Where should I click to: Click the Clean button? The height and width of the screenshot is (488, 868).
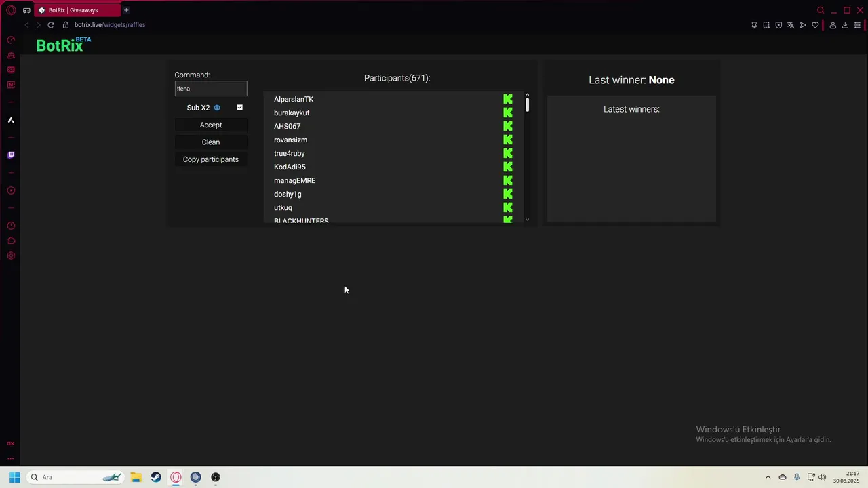211,142
